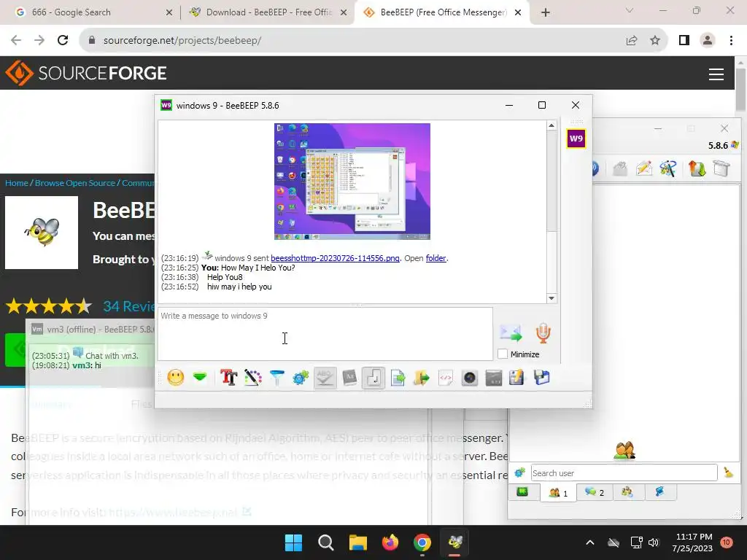
Task: Open the Home breadcrumb link
Action: (17, 183)
